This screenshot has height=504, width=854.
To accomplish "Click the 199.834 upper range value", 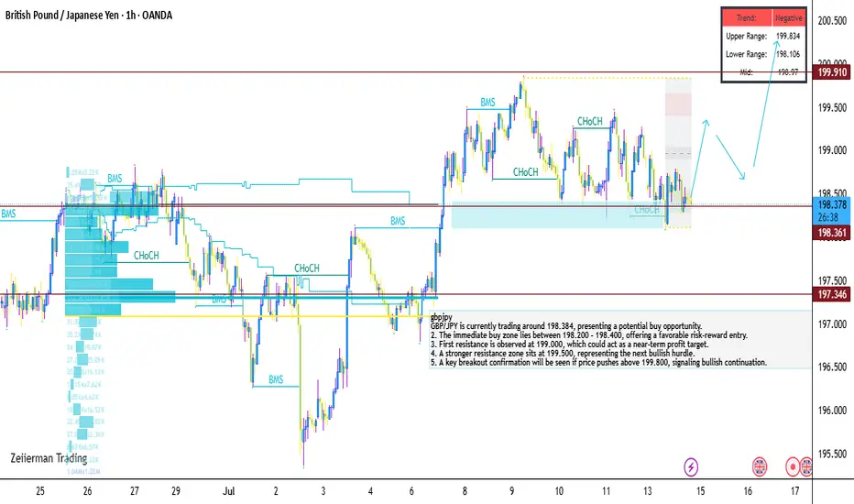I will (x=788, y=36).
